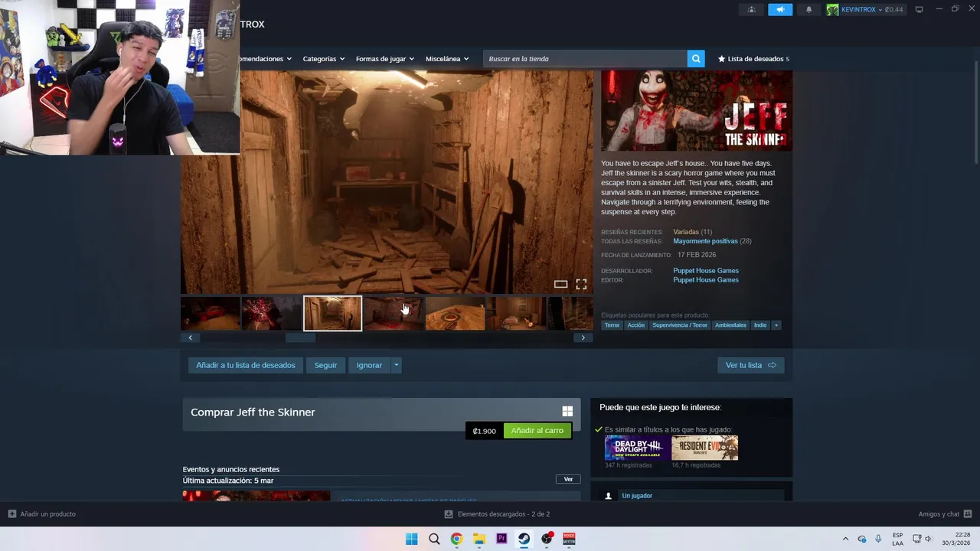
Task: Open Lista de deseados
Action: pos(753,59)
